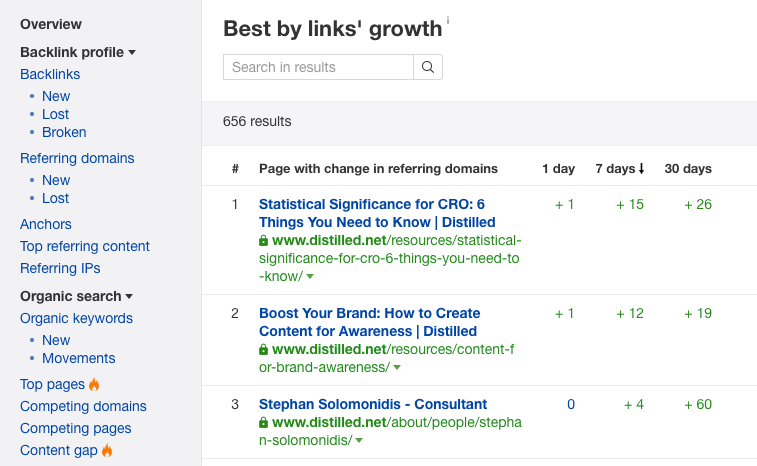The height and width of the screenshot is (466, 757).
Task: Open the dropdown after stephan-solomonidis URL
Action: 359,440
